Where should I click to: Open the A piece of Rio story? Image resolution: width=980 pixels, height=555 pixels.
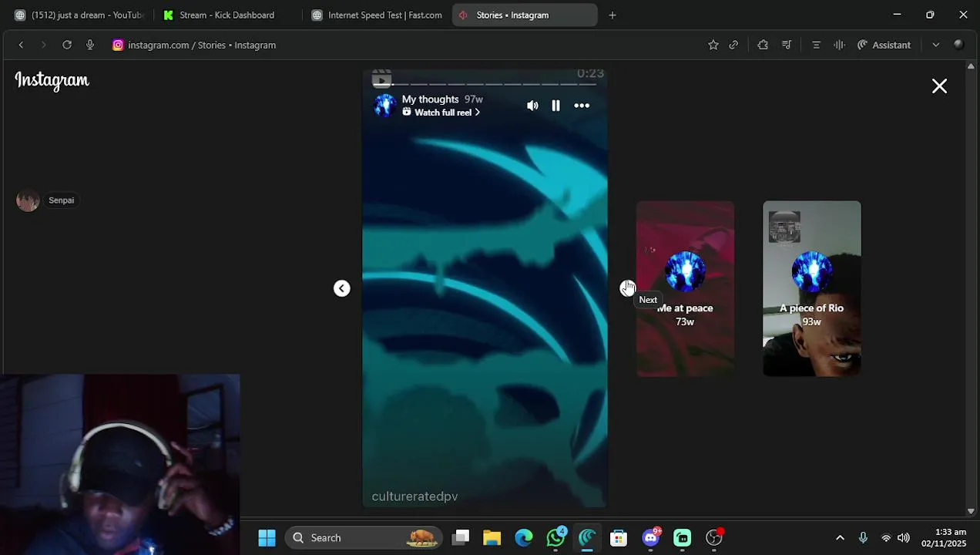coord(811,288)
